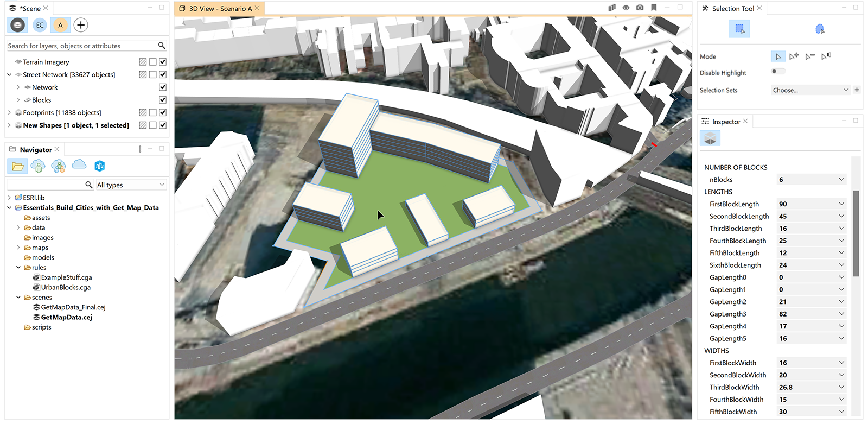Expand the Footprints layer tree

pyautogui.click(x=9, y=112)
